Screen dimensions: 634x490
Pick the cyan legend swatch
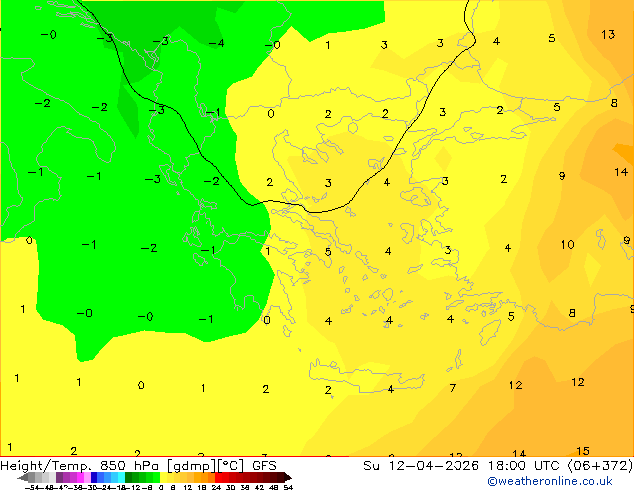pos(121,477)
